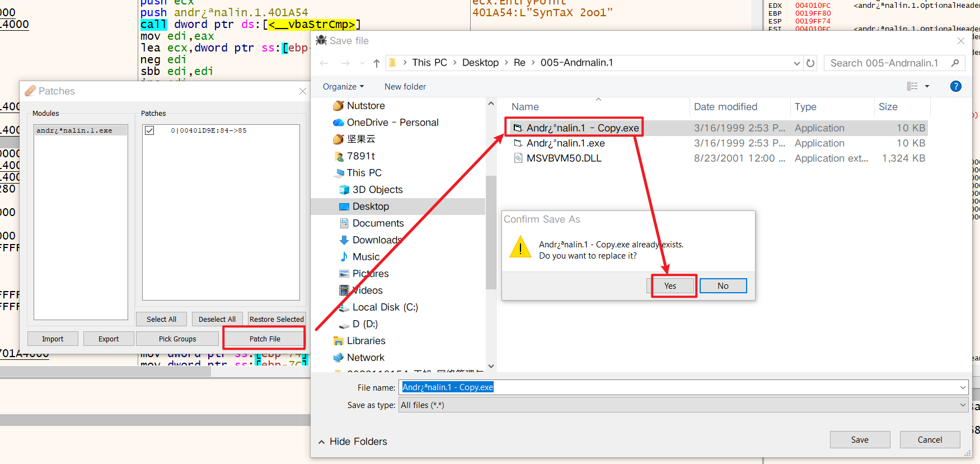
Task: Click the folder tree scroll-down arrow
Action: (491, 367)
